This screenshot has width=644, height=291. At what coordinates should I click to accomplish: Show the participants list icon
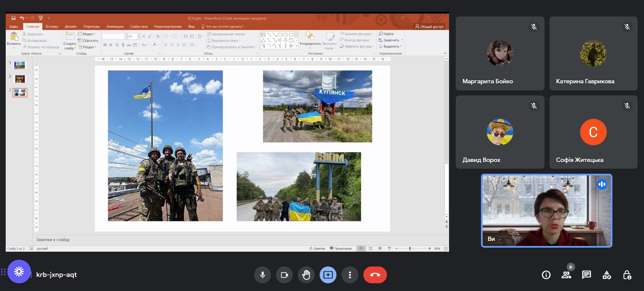point(566,275)
